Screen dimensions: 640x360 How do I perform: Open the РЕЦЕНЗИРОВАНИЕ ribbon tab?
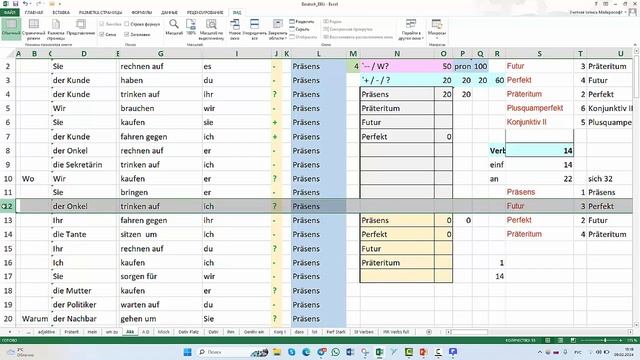point(205,13)
